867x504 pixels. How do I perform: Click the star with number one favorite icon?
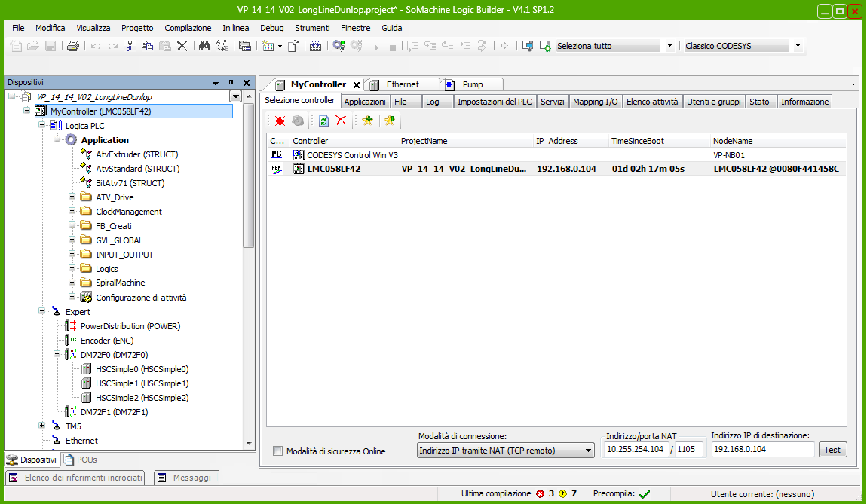click(390, 121)
